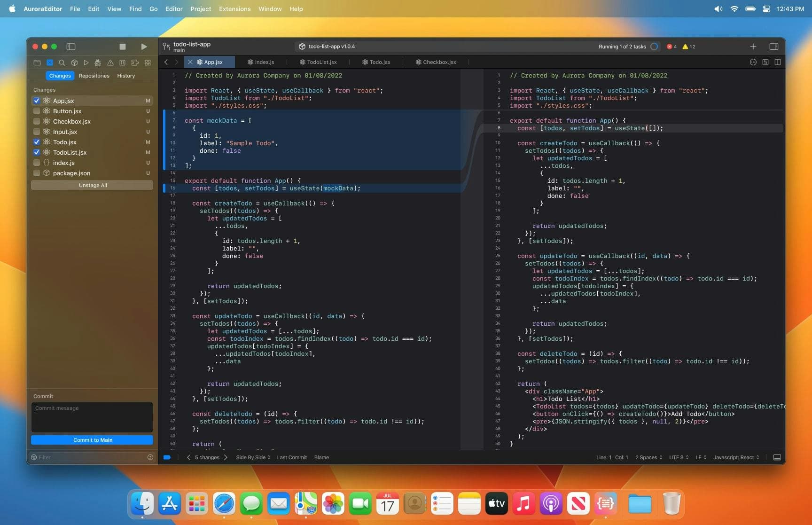Jump to next change chevron

(226, 457)
